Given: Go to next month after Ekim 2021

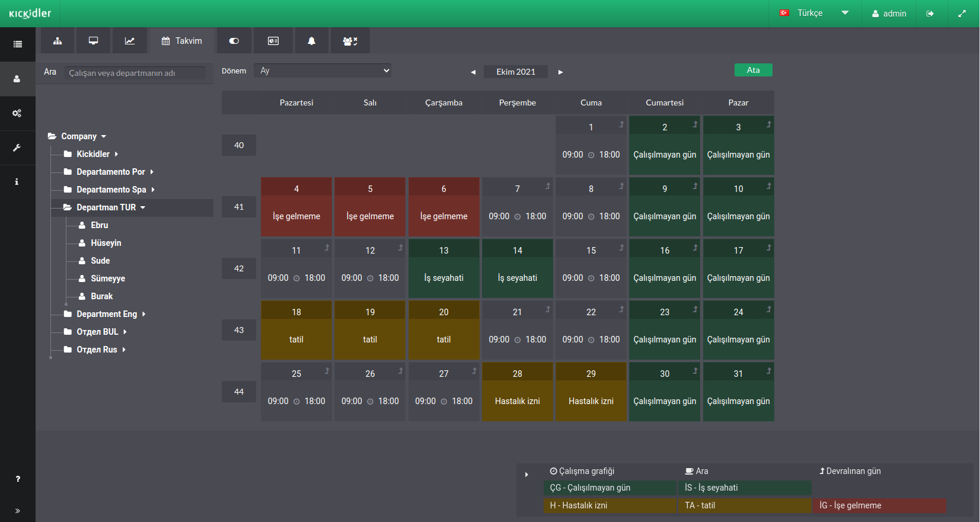Looking at the screenshot, I should 560,72.
